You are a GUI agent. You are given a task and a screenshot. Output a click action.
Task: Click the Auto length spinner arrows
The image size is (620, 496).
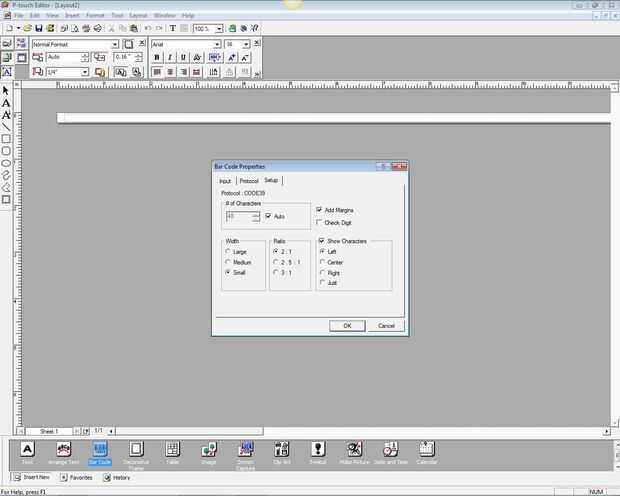point(85,57)
